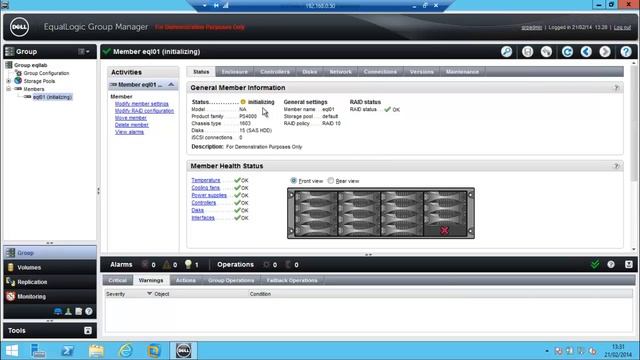Click View alarms link
The width and height of the screenshot is (640, 360).
129,132
